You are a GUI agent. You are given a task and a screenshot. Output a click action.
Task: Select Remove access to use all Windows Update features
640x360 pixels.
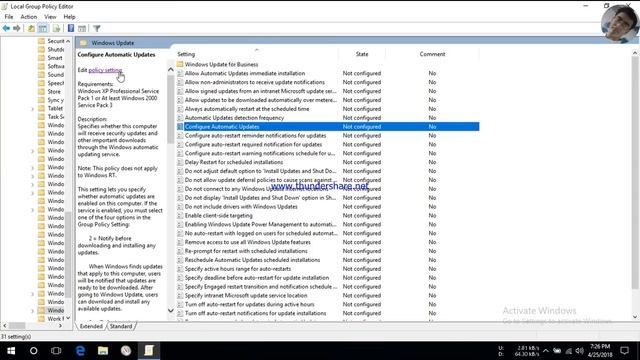248,242
